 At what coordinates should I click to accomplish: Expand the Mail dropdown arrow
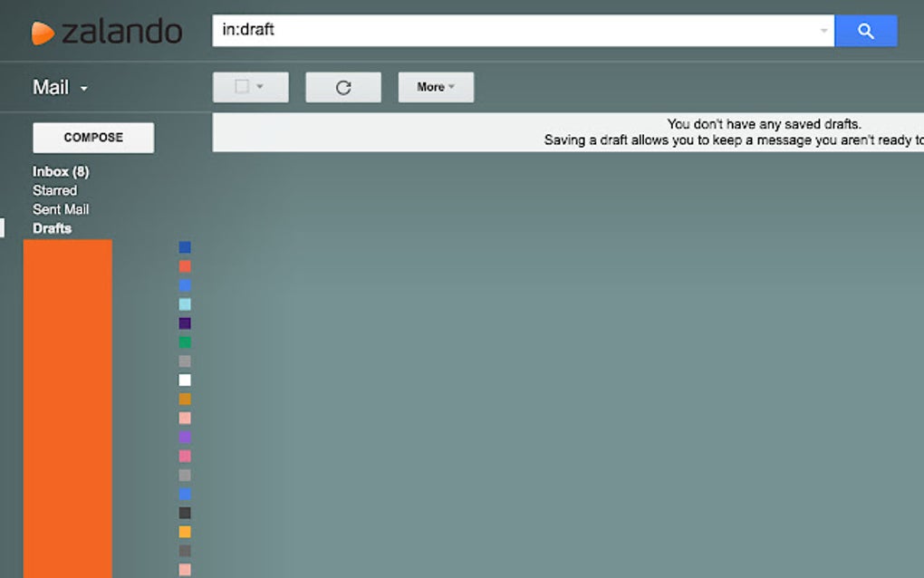82,89
